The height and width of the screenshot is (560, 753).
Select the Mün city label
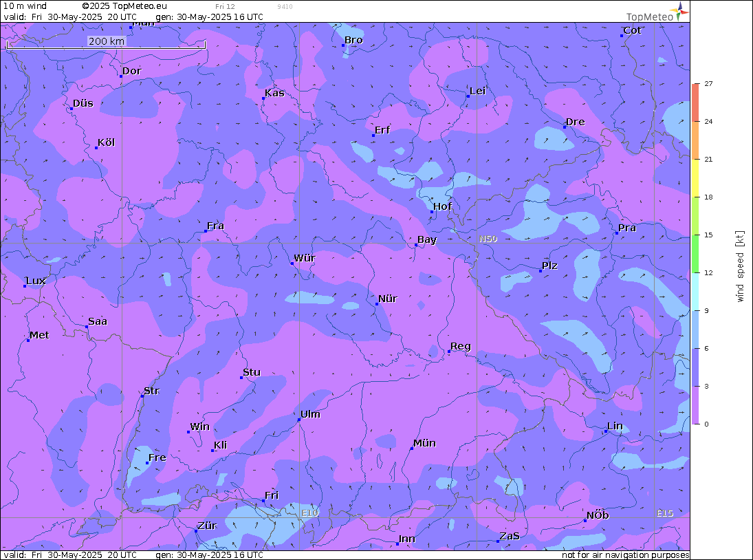click(424, 443)
